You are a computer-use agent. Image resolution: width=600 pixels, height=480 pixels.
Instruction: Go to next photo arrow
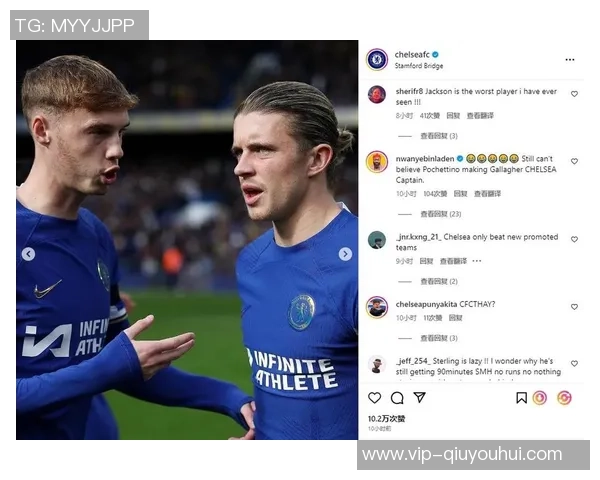coord(345,254)
